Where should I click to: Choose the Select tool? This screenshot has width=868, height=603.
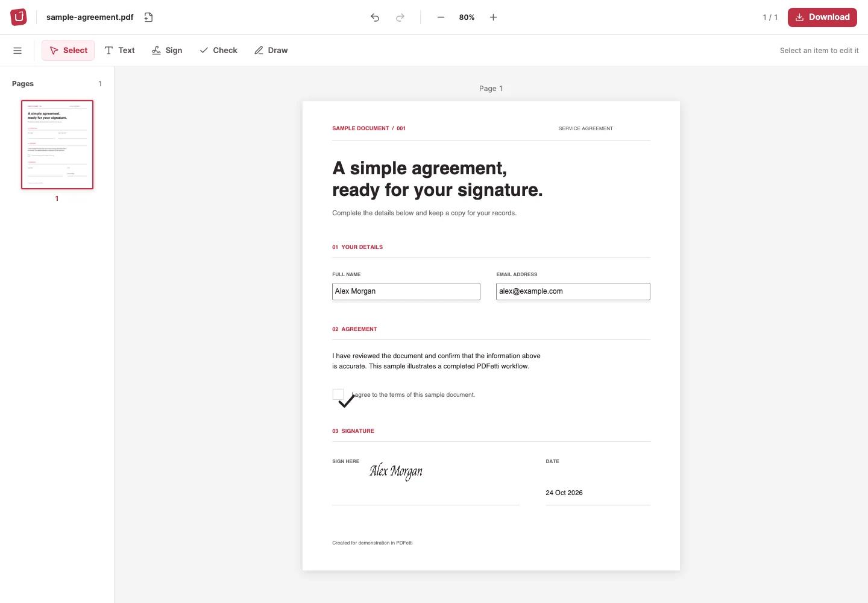[x=68, y=51]
